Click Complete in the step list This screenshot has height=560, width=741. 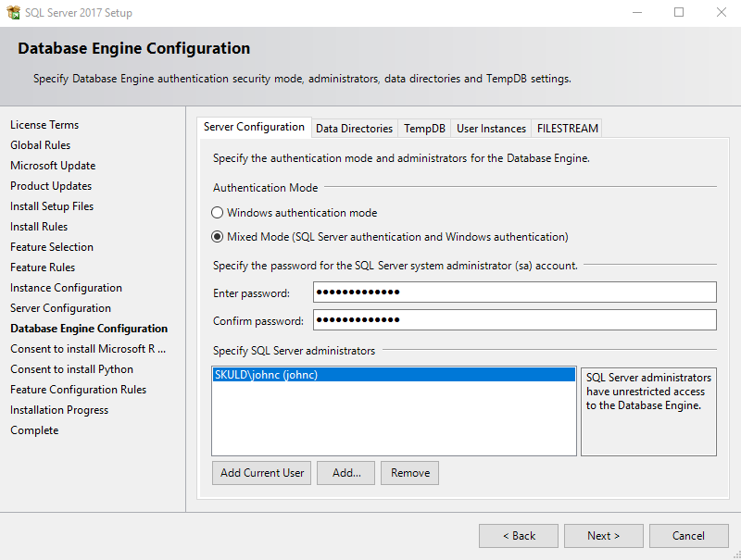[34, 430]
